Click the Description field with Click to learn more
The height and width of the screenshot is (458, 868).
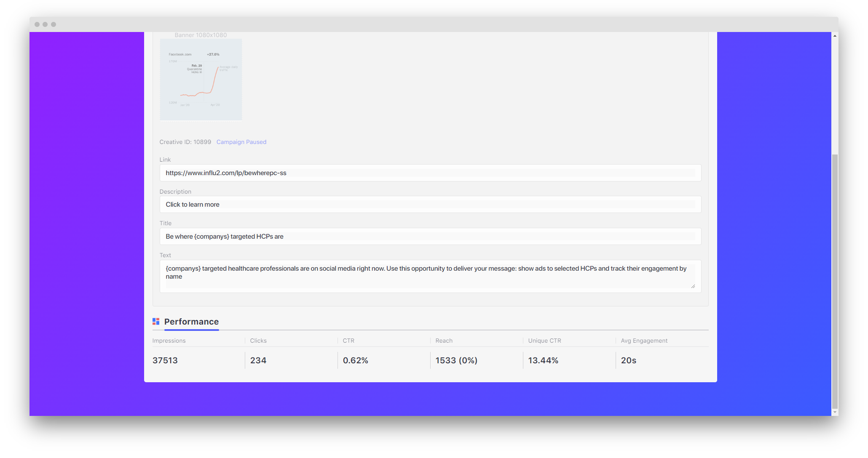click(430, 205)
